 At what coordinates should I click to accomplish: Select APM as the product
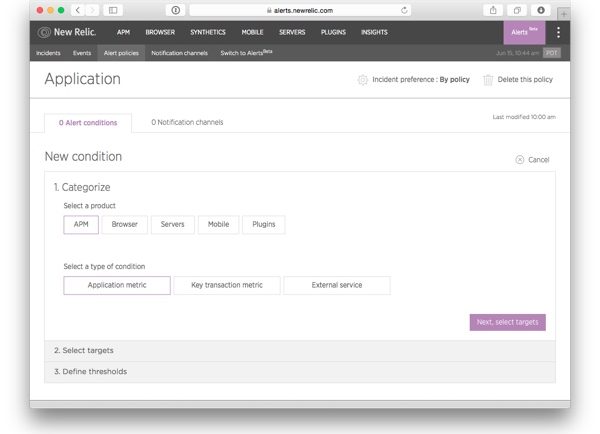point(81,225)
